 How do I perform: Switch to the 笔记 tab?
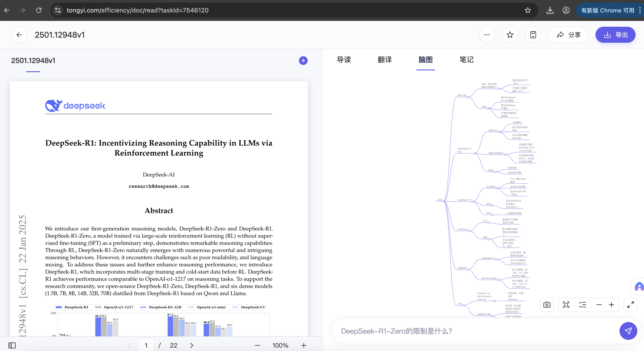click(466, 59)
